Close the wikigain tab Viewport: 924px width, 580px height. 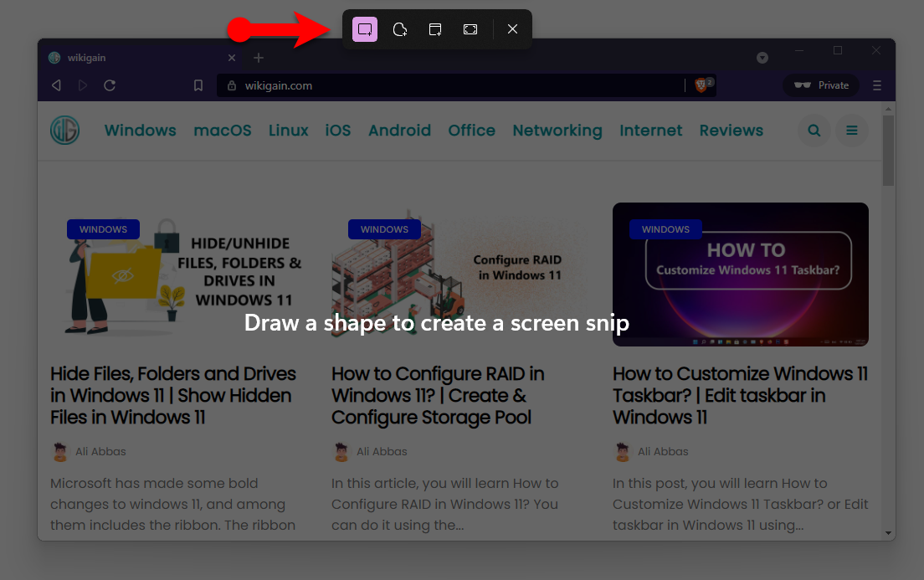(232, 58)
